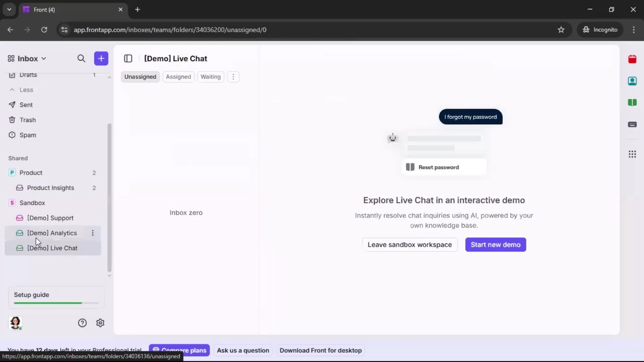Switch to the Assigned tab
644x362 pixels.
pos(178,77)
